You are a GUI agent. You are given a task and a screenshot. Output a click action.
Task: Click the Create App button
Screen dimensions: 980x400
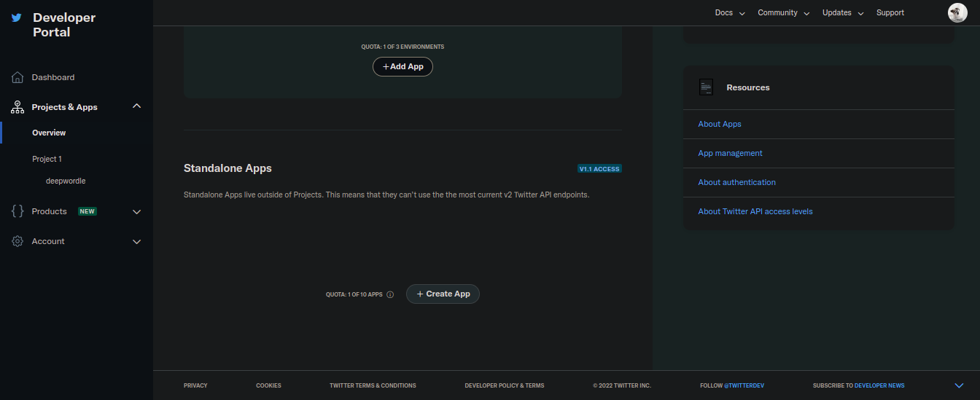pyautogui.click(x=443, y=294)
